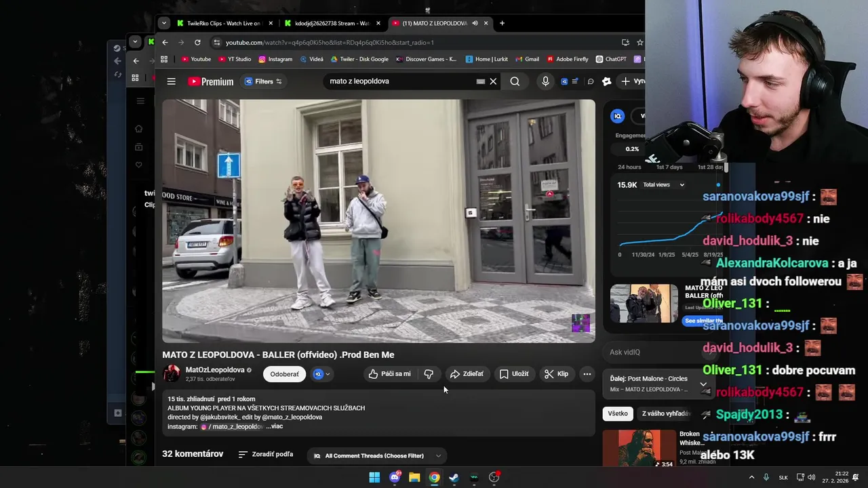Open the Total views metric dropdown
The height and width of the screenshot is (488, 868).
(x=664, y=185)
